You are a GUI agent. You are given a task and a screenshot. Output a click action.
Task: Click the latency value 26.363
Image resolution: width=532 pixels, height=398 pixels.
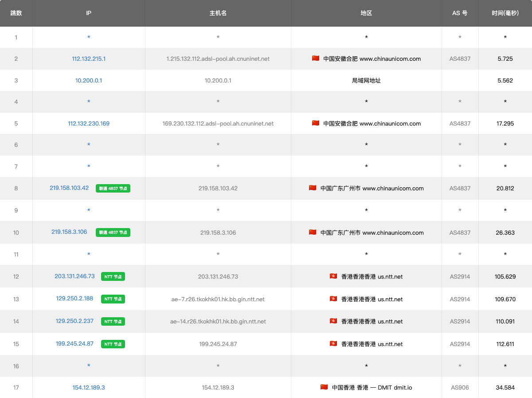pyautogui.click(x=505, y=232)
